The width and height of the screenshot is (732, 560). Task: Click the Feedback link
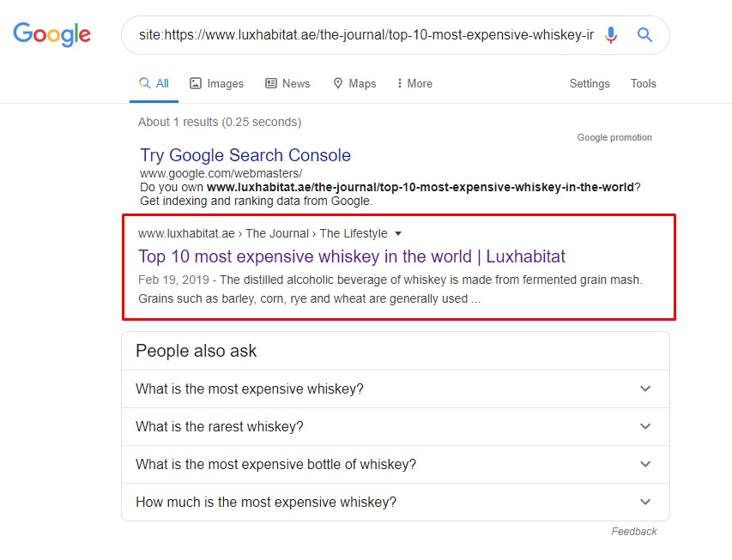[634, 532]
